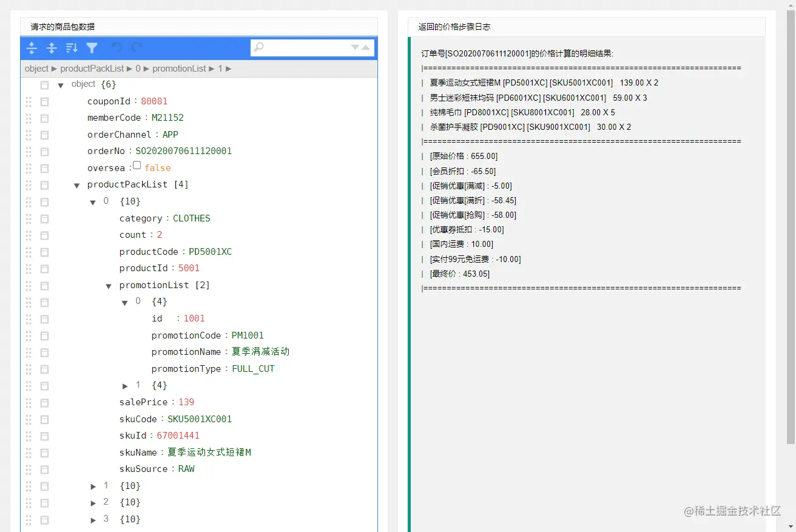Select 'promotionList' in the breadcrumb path
This screenshot has height=532, width=796.
[180, 69]
